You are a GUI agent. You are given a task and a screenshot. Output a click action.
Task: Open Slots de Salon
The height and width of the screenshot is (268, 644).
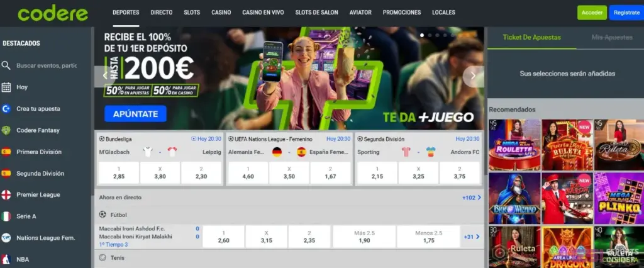317,13
